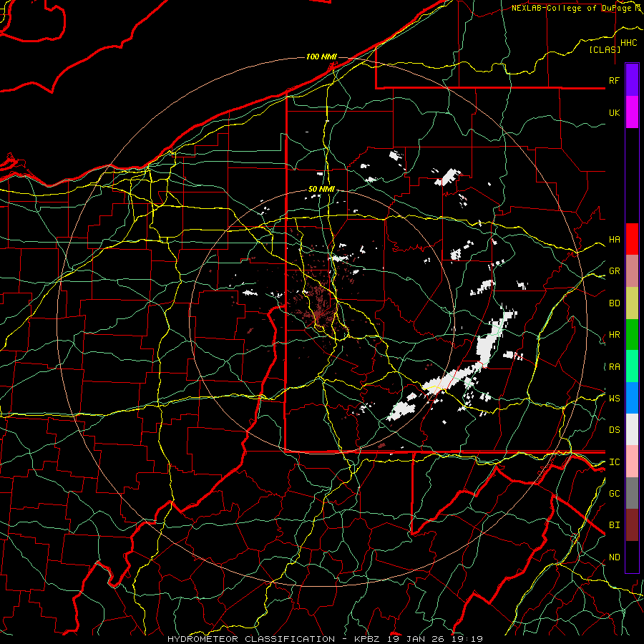Click the '[CLAS]' units label
Image resolution: width=644 pixels, height=644 pixels.
[605, 49]
